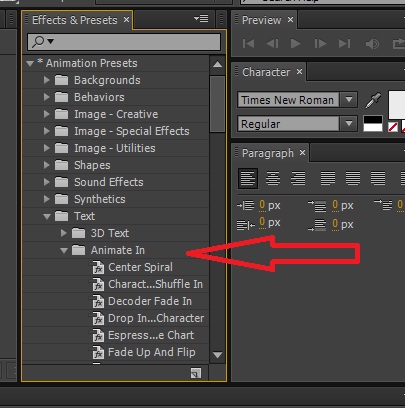Jump to last frame in Preview
Viewport: 405px width, 408px height.
point(344,44)
